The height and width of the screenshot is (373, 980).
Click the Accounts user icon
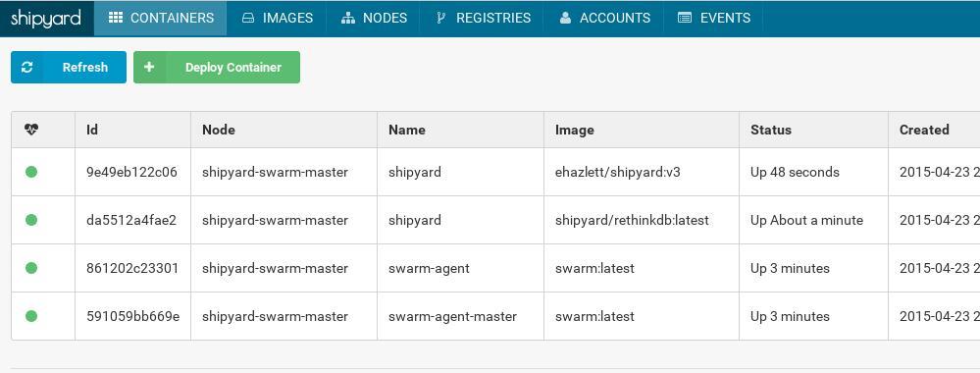pyautogui.click(x=566, y=18)
